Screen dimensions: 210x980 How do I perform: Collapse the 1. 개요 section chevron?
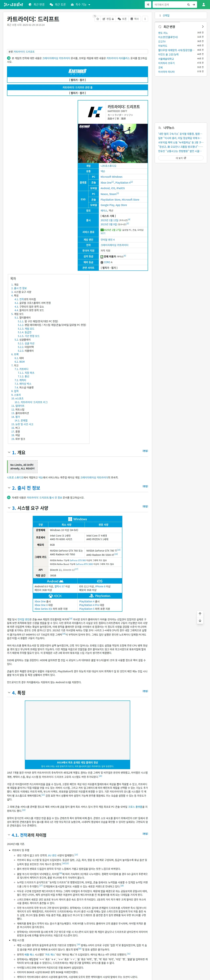(x=9, y=452)
